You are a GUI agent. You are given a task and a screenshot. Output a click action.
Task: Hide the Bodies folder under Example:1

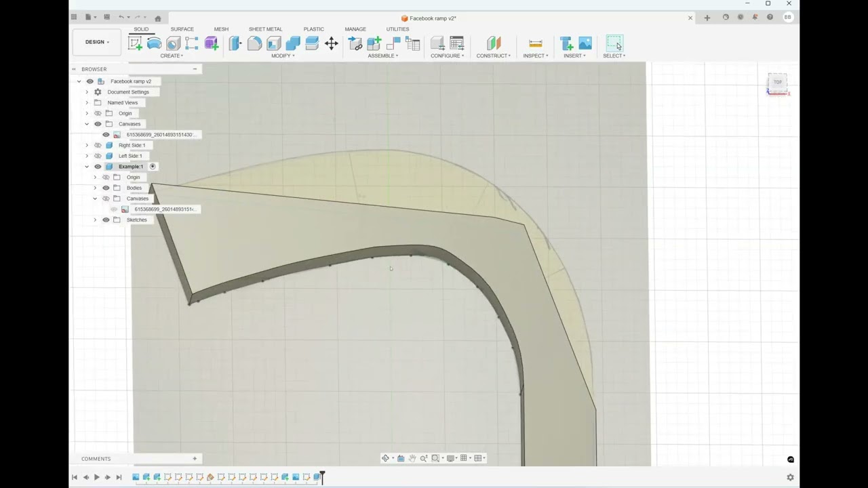106,188
